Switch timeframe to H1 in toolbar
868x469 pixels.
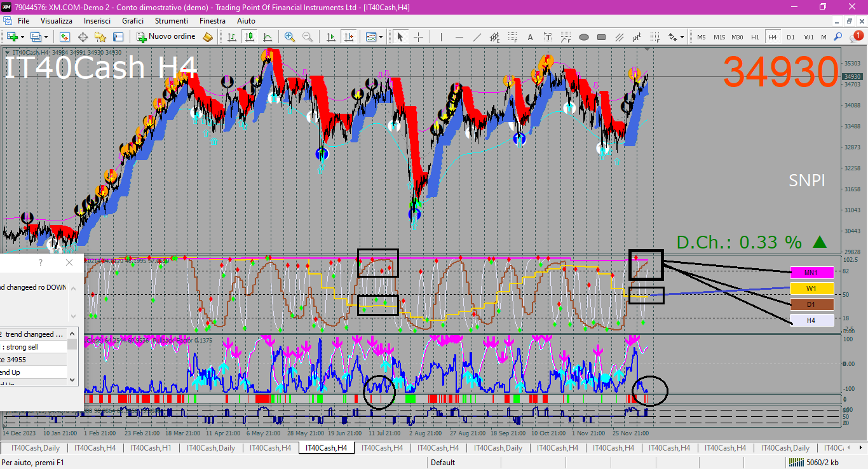tap(755, 37)
